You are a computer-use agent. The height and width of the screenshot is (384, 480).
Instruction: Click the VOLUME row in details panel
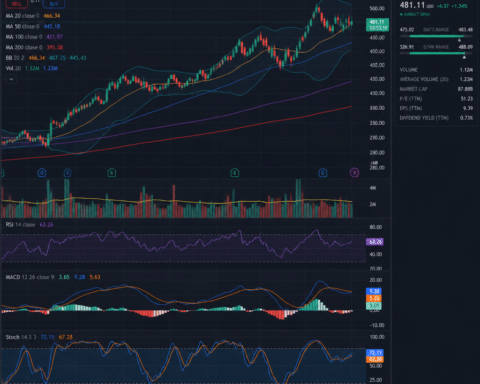[x=436, y=70]
